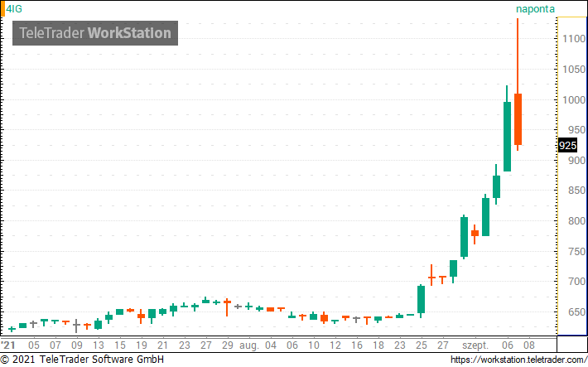Screen dimensions: 588x367
Task: Select the tallest green candle near 1000
Action: pyautogui.click(x=507, y=136)
